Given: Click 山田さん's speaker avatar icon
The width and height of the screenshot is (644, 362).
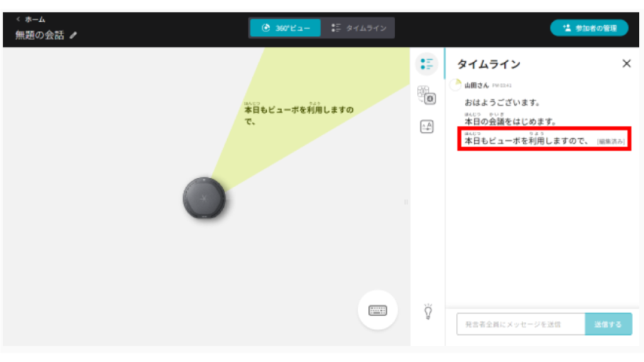Looking at the screenshot, I should coord(455,85).
